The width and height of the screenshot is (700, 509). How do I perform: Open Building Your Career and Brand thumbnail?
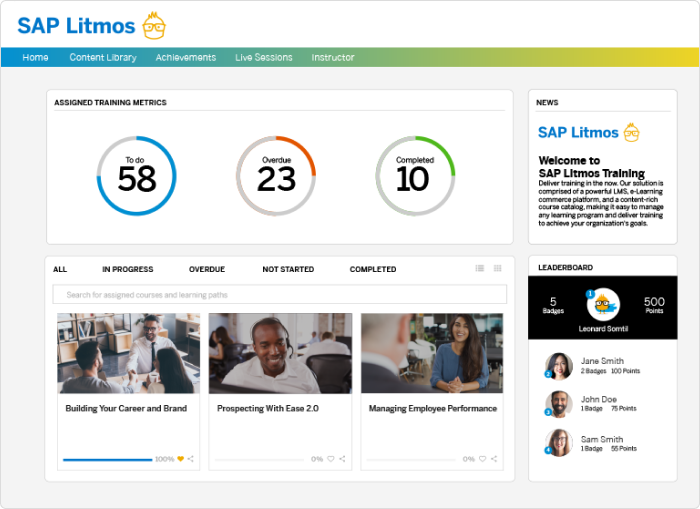129,353
